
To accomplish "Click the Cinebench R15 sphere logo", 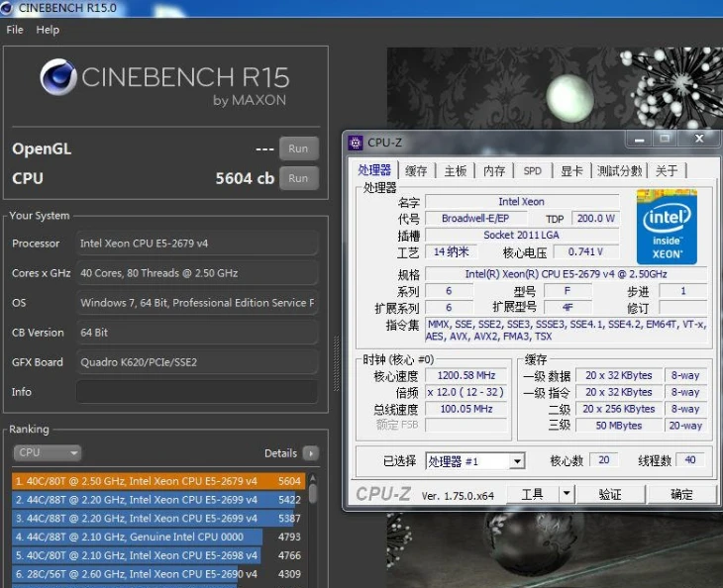I will tap(58, 76).
